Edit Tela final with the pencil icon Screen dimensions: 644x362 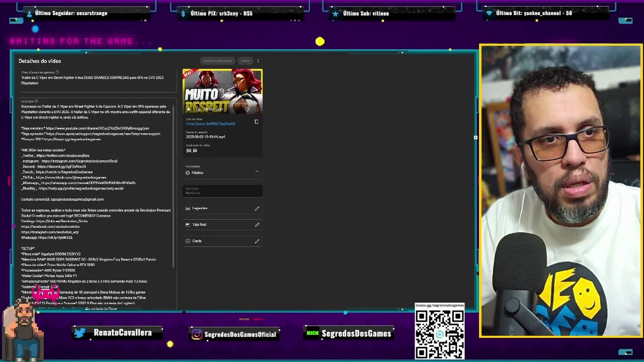(257, 225)
